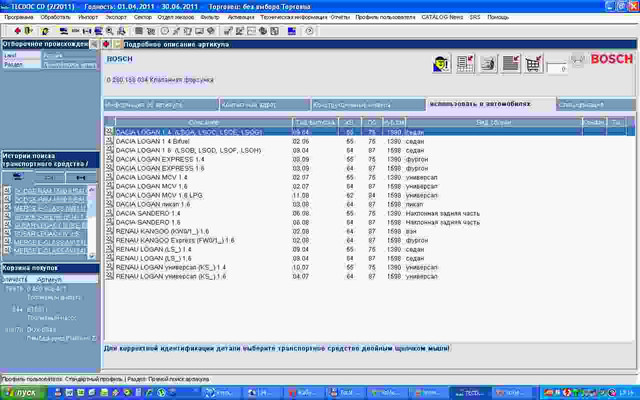Screen dimensions: 640x400
Task: Select row DACIA LOGAN 1.6 (LSOB, LSOD, LSOF, LSOH)
Action: pyautogui.click(x=369, y=150)
